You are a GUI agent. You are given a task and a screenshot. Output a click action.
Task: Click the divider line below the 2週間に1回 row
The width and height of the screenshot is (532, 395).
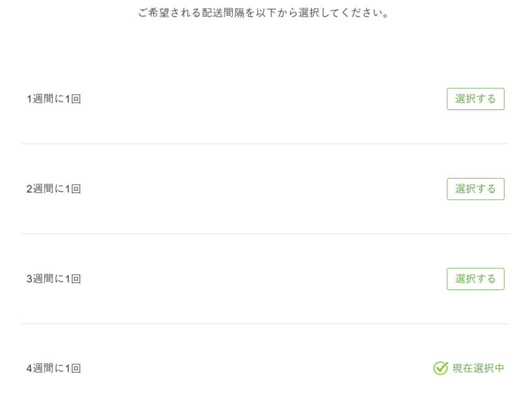pos(265,234)
